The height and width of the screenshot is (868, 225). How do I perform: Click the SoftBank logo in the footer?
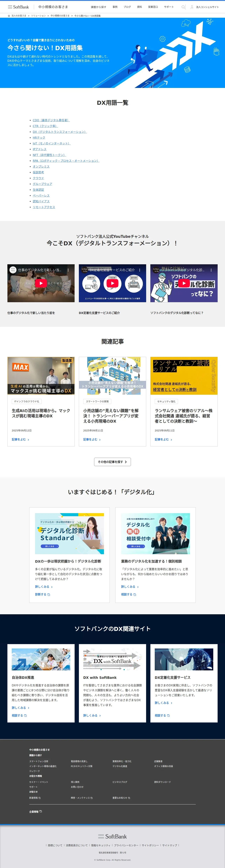point(112,836)
